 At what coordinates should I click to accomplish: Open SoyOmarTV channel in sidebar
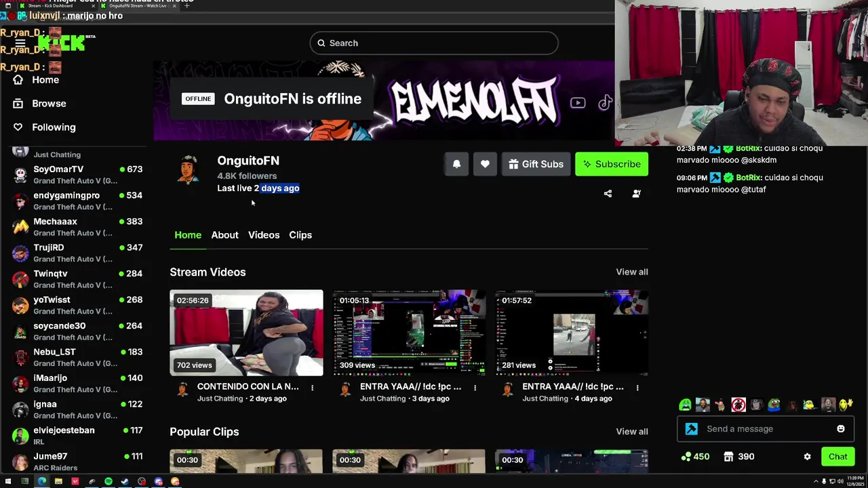78,175
